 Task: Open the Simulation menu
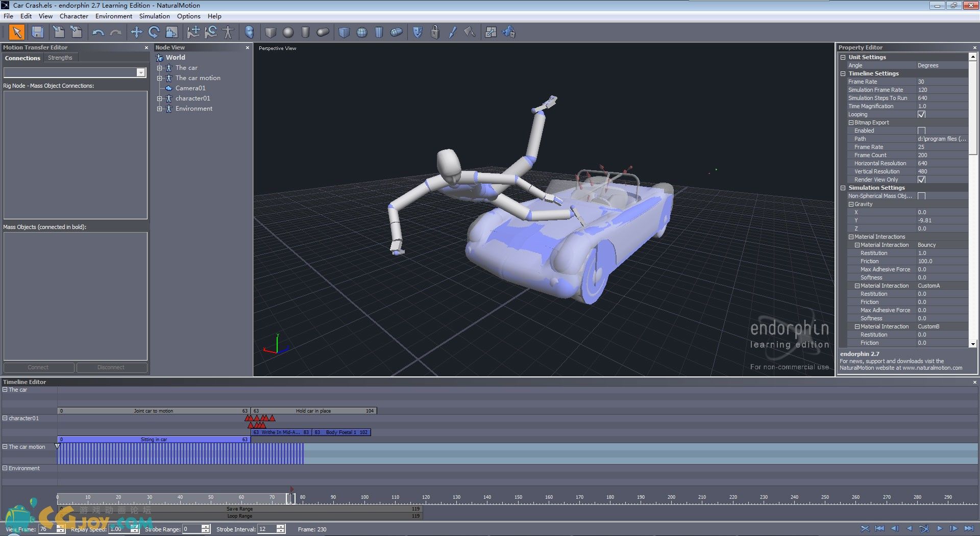(154, 16)
